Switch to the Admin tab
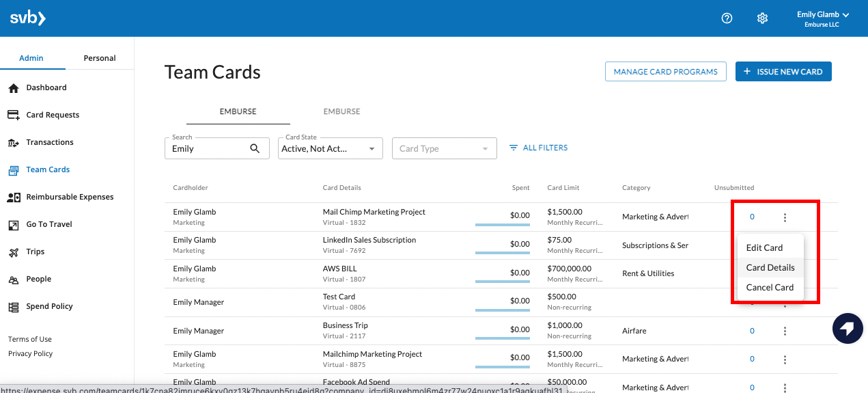The height and width of the screenshot is (393, 868). [x=31, y=58]
